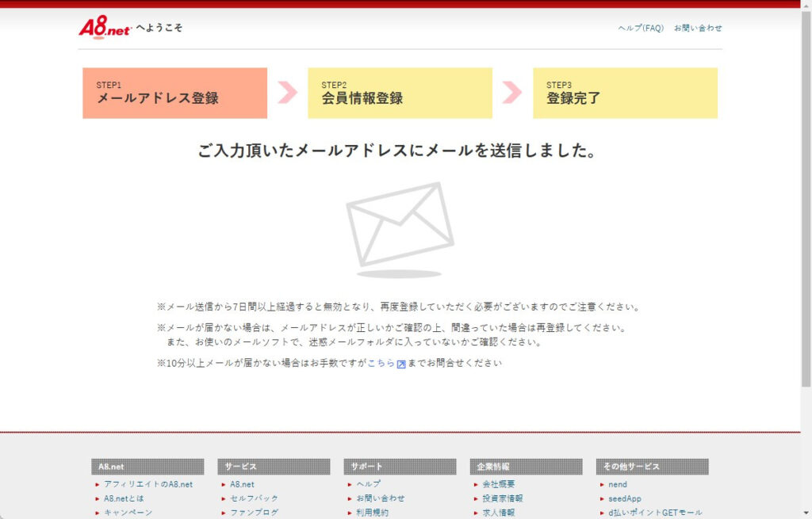Click the heading ご入力頂いたメールアドレスにメールを送信しました。
This screenshot has width=812, height=519.
pyautogui.click(x=398, y=151)
